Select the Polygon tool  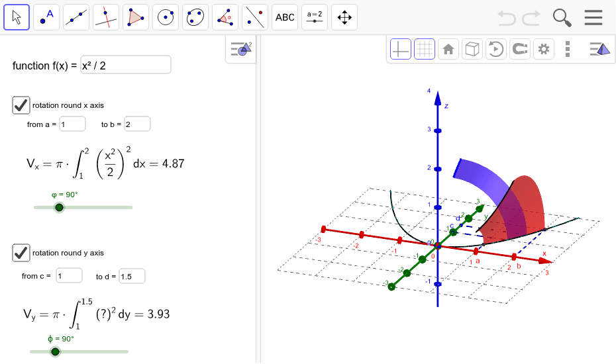[x=136, y=17]
